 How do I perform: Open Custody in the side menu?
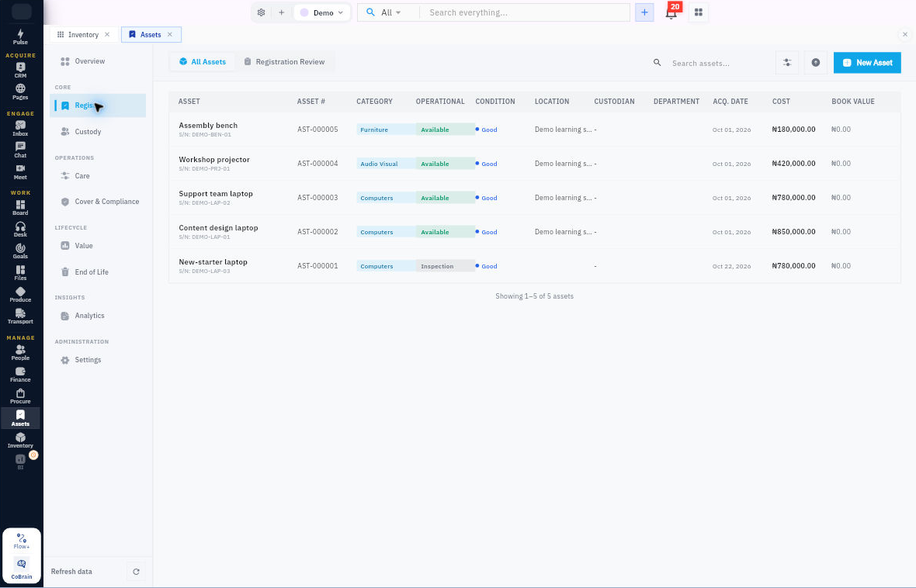point(98,132)
